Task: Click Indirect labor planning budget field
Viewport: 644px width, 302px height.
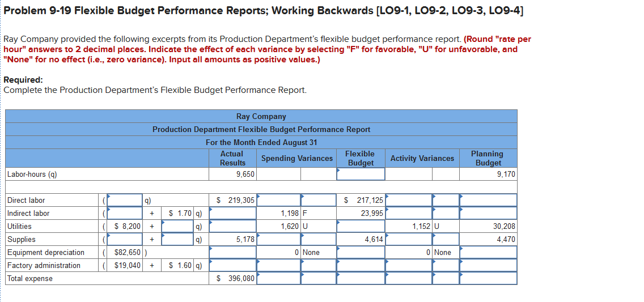Action: [488, 213]
